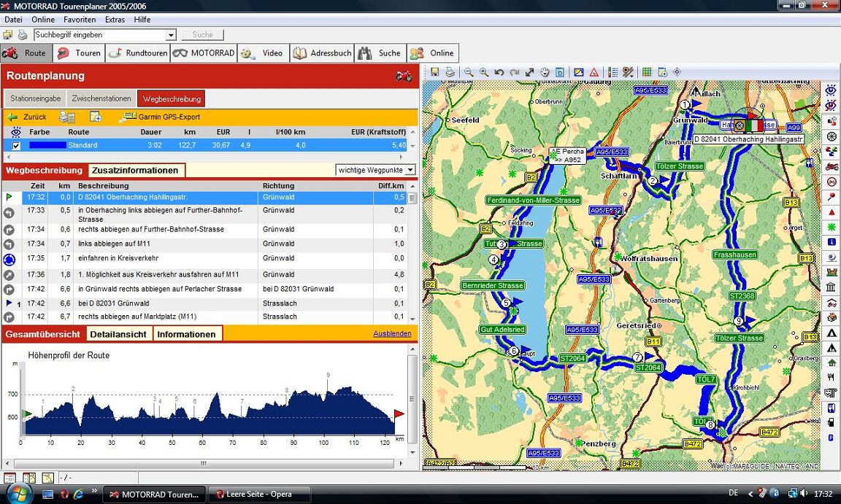Click the colored grid icon in map toolbar

[647, 71]
